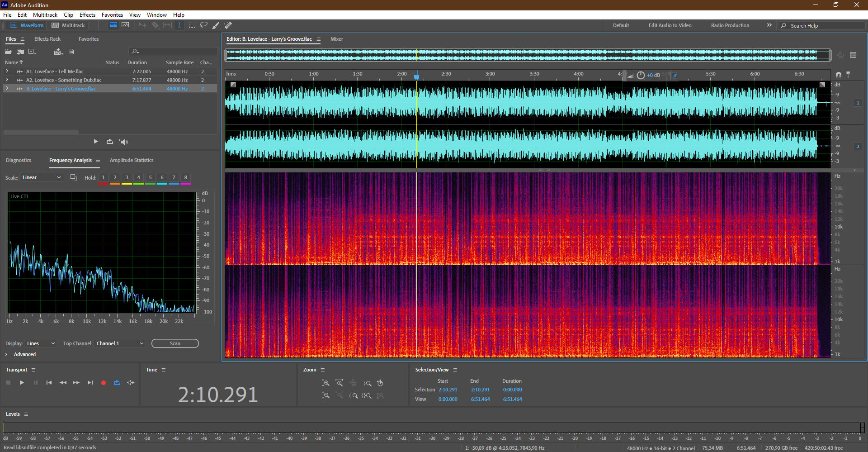This screenshot has height=452, width=868.
Task: Click Zoom Out Full stopwatch icon
Action: [x=380, y=383]
